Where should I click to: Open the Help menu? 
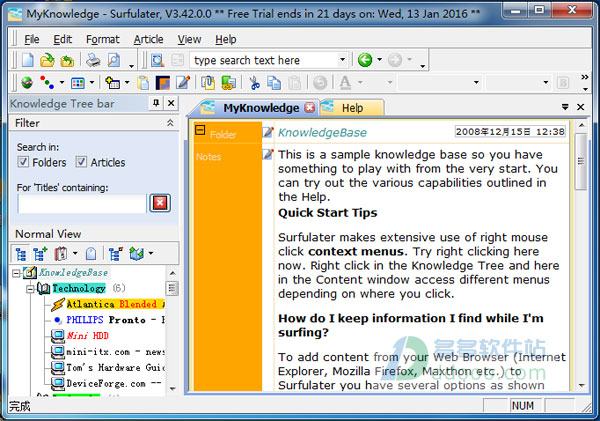(225, 39)
